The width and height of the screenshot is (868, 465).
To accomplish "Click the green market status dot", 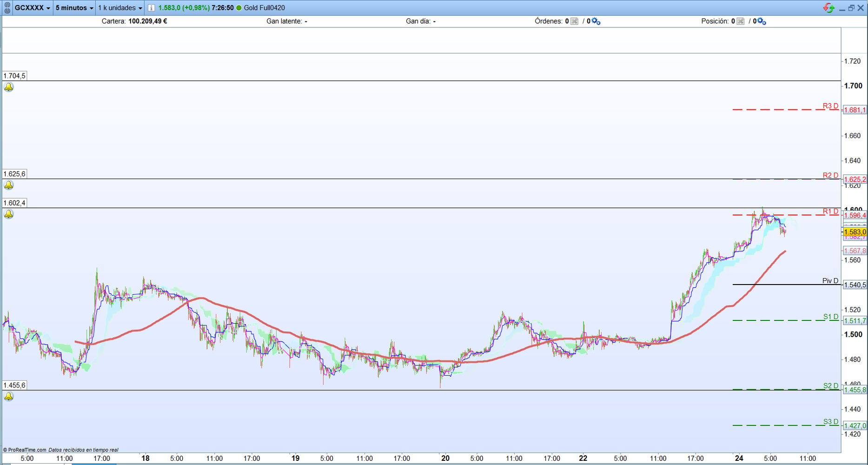I will pyautogui.click(x=239, y=8).
